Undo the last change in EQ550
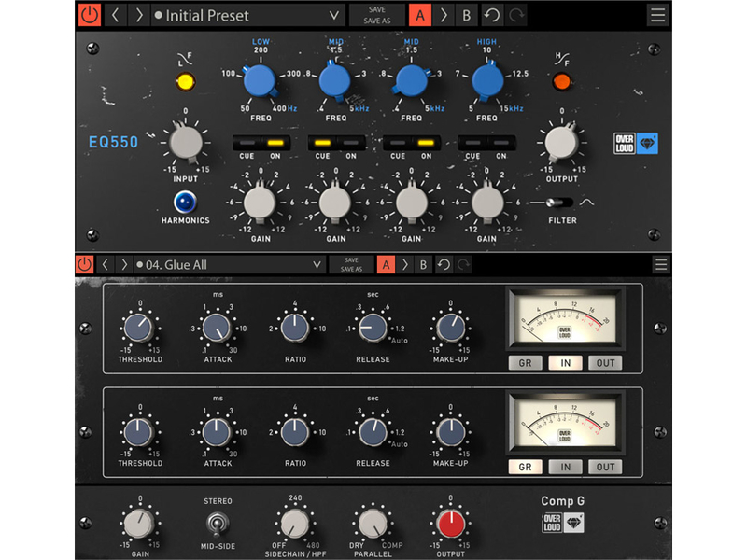This screenshot has height=560, width=747. click(x=492, y=15)
